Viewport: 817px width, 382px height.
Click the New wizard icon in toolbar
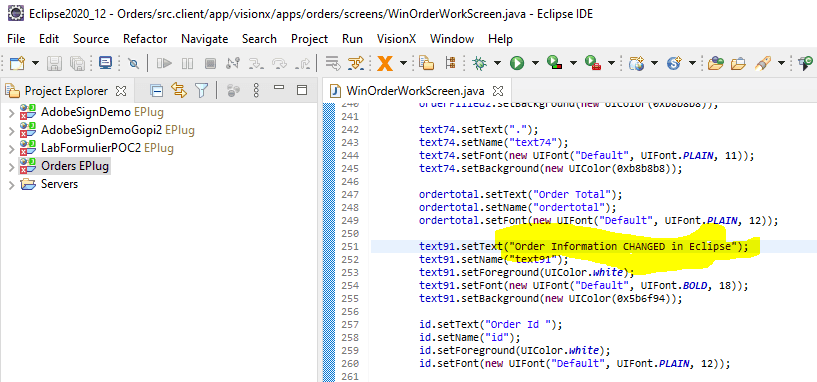click(17, 63)
